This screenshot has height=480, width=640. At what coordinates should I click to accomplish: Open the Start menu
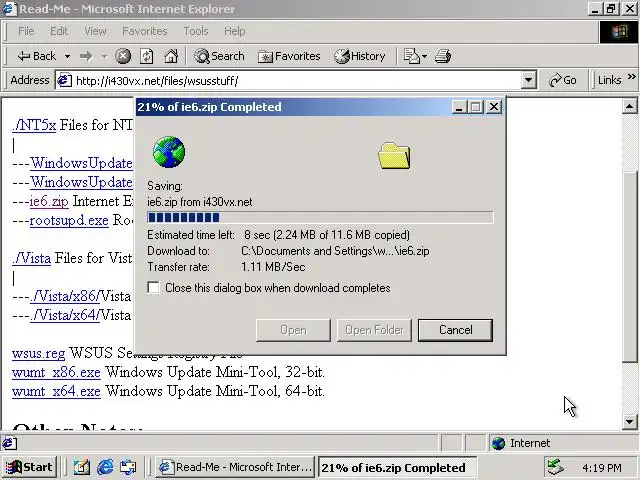(x=29, y=467)
